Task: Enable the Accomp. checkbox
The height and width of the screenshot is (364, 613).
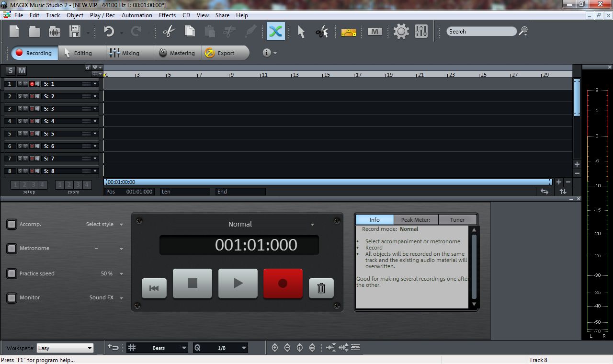Action: click(x=11, y=224)
